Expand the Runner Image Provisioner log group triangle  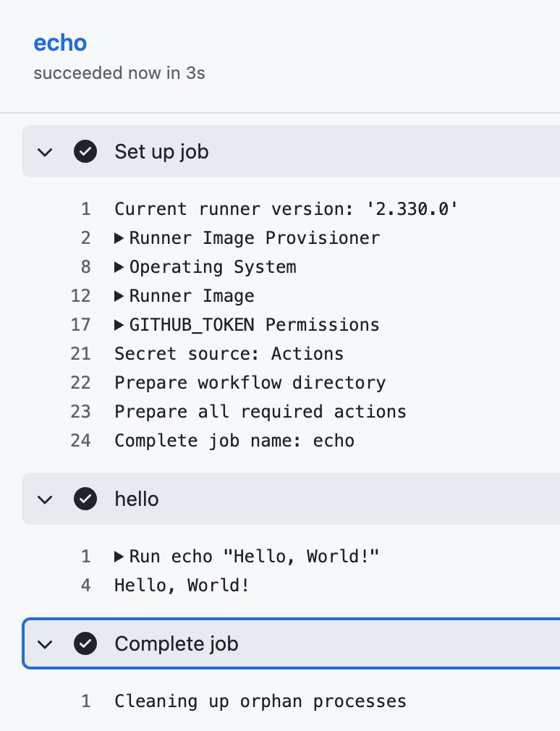119,238
